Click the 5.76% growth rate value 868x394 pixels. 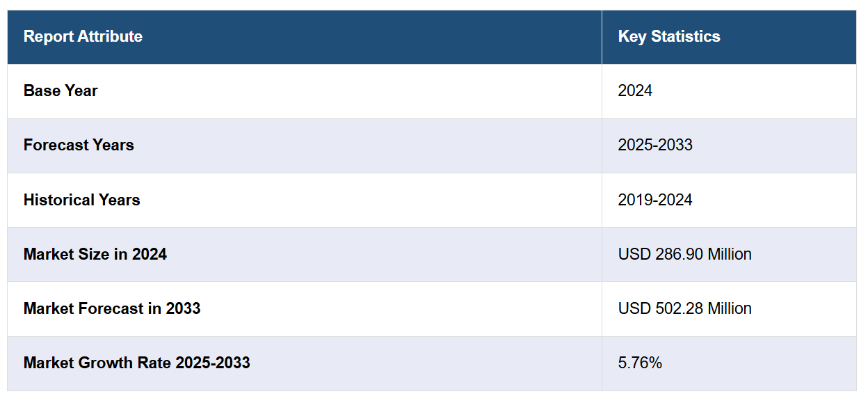click(x=640, y=363)
